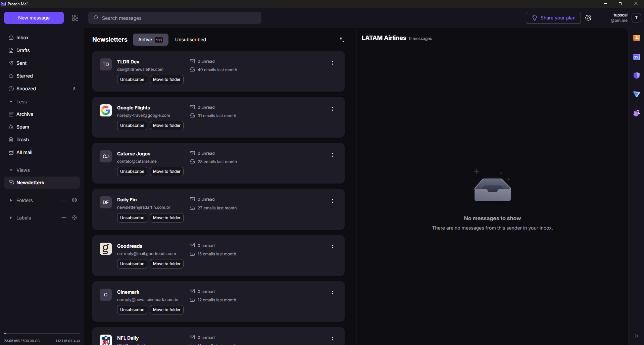Open more options for NFL Daily
The height and width of the screenshot is (345, 644).
[x=333, y=339]
